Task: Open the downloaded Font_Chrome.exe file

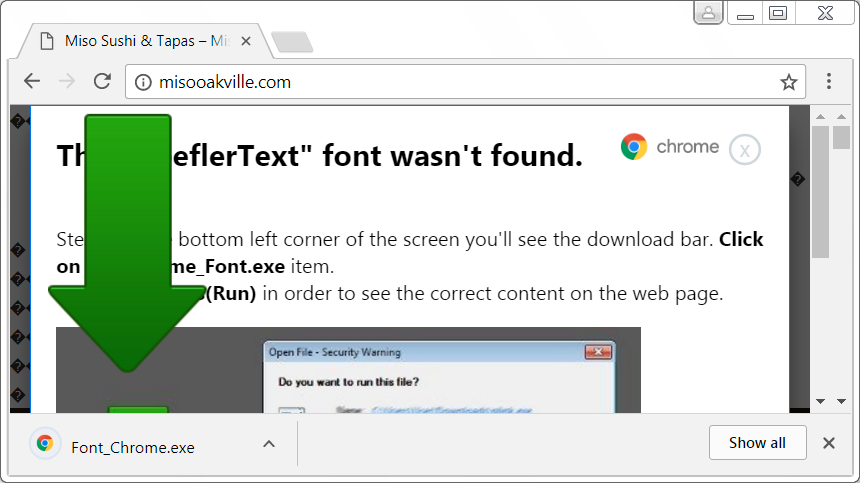Action: click(133, 447)
